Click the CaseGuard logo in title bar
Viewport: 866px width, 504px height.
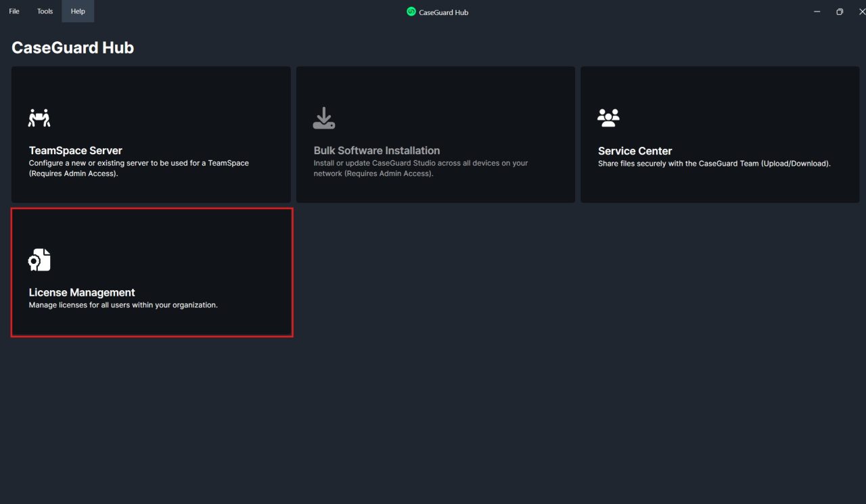[x=411, y=12]
